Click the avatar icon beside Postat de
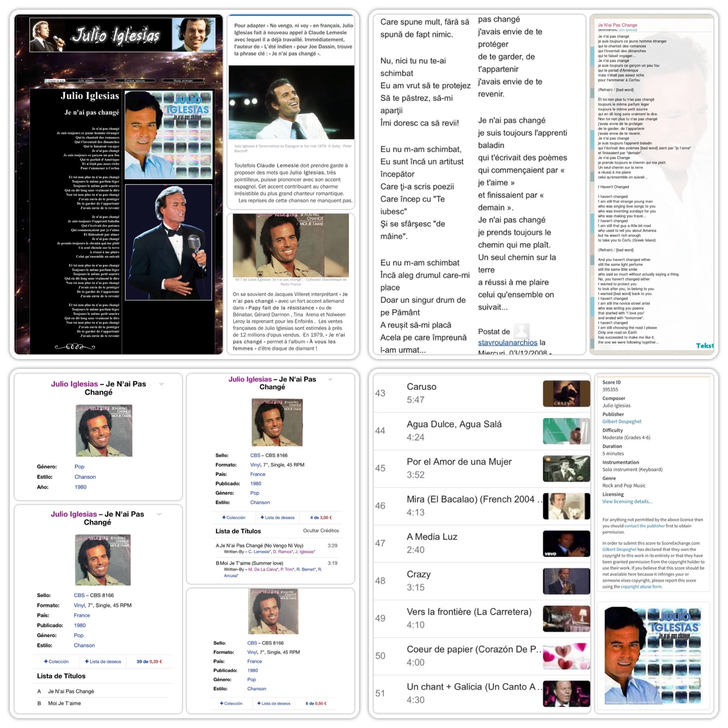Image resolution: width=728 pixels, height=728 pixels. tap(522, 331)
